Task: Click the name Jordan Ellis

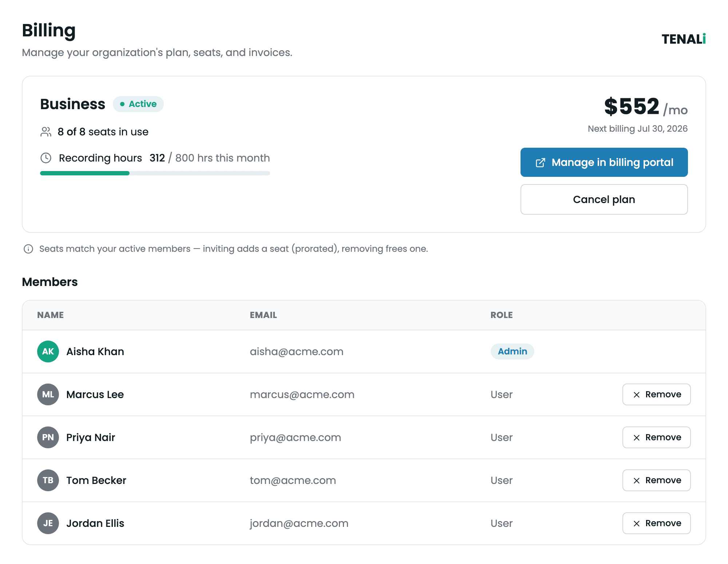Action: (x=95, y=523)
